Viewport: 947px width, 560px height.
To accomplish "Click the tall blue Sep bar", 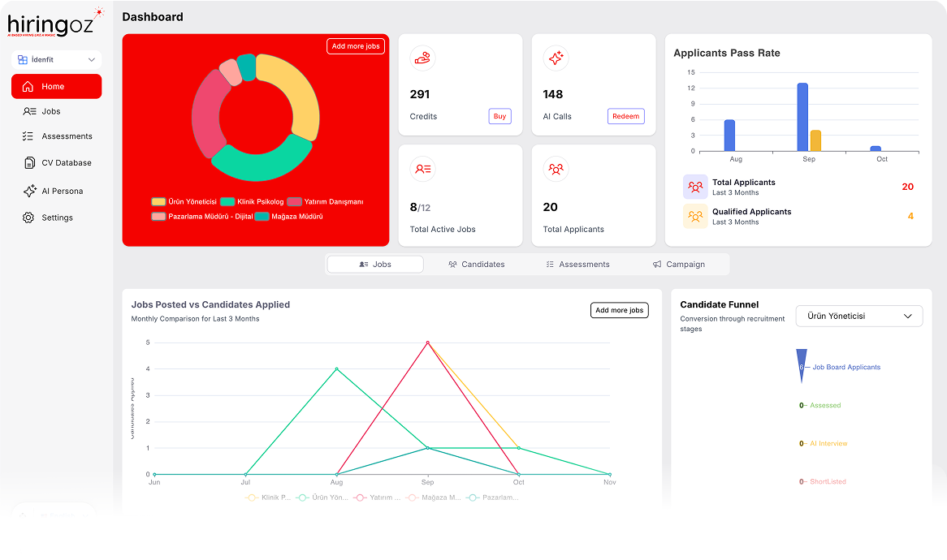I will tap(802, 117).
